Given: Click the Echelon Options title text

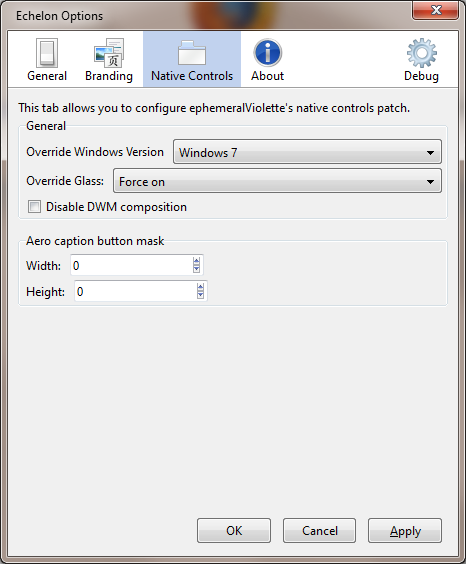Looking at the screenshot, I should point(59,16).
